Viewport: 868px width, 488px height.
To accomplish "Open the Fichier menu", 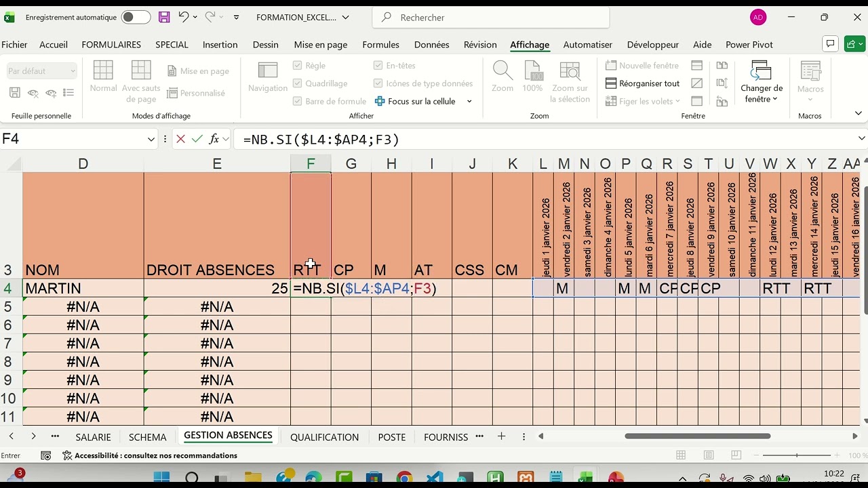I will tap(14, 45).
